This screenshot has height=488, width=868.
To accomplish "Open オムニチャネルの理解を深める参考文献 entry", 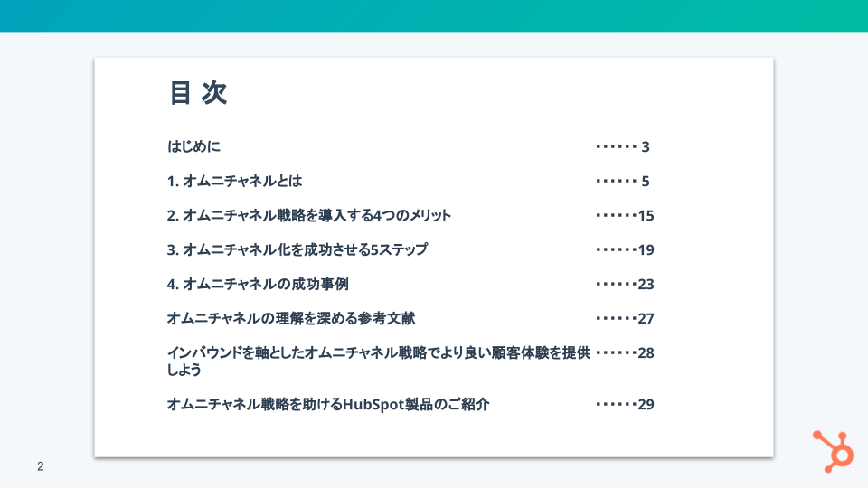I will (291, 318).
